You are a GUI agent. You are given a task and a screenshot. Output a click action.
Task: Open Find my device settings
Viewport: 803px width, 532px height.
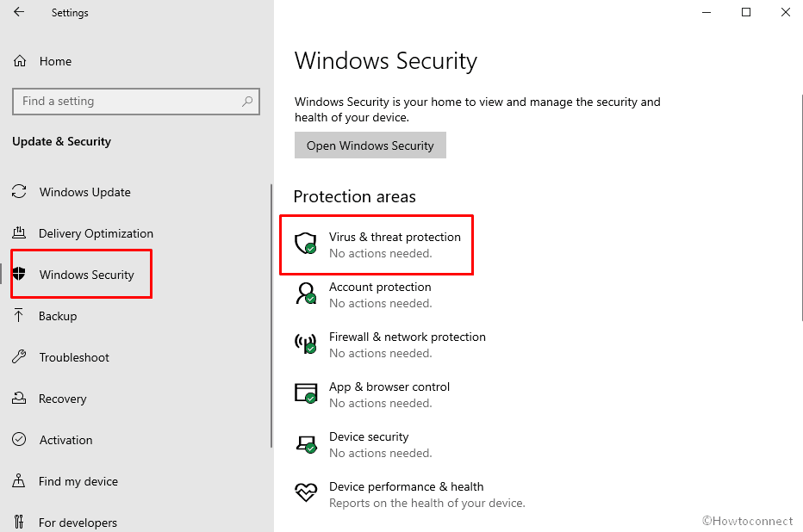(78, 481)
